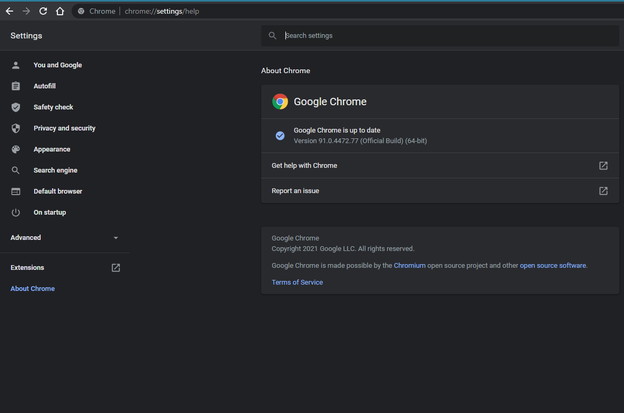Open the Chromium link
This screenshot has height=413, width=624.
[410, 265]
